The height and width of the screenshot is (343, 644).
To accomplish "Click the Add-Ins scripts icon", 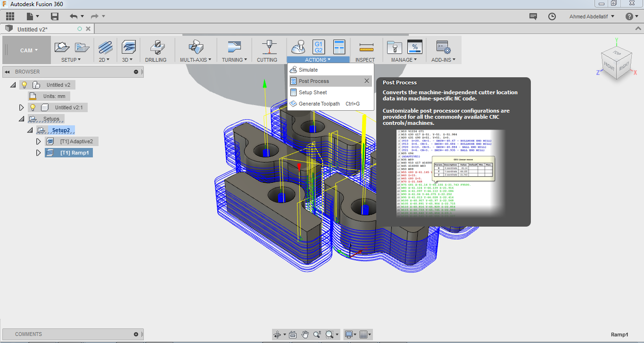I will tap(444, 47).
